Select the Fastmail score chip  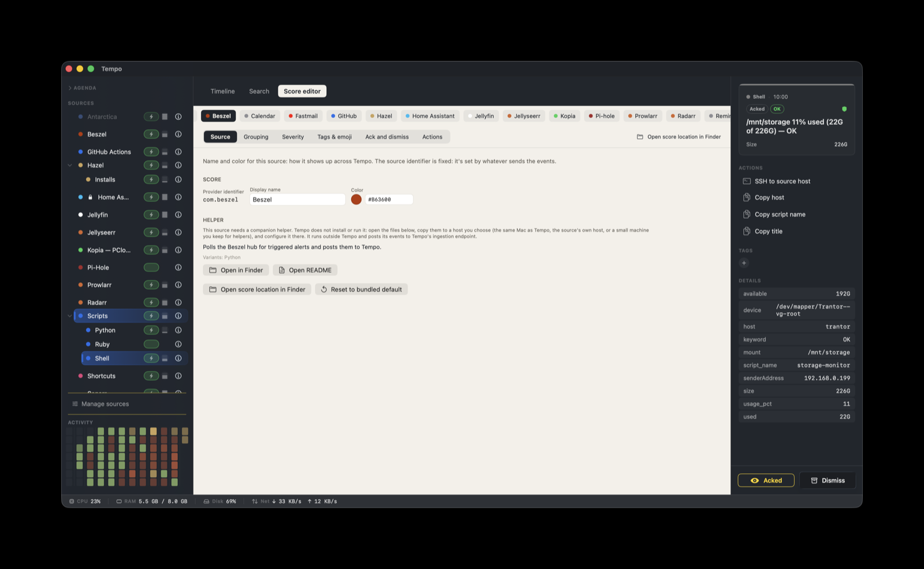(x=303, y=116)
